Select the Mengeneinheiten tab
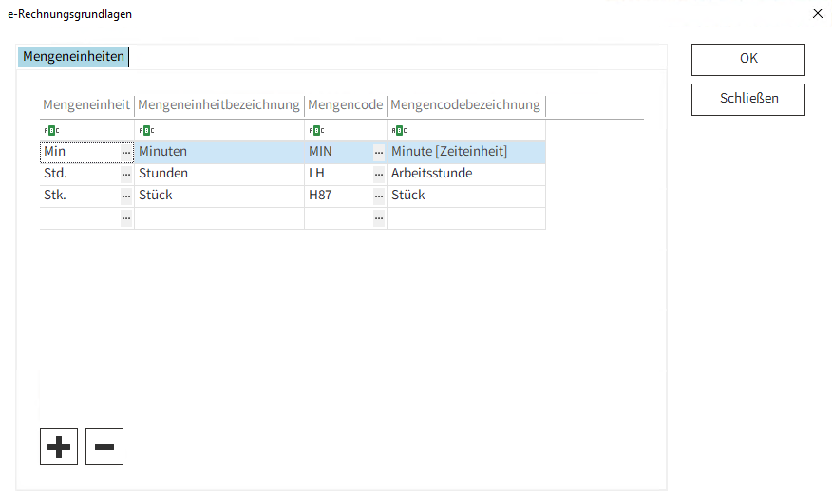Screen dimensions: 832x504 [x=73, y=57]
